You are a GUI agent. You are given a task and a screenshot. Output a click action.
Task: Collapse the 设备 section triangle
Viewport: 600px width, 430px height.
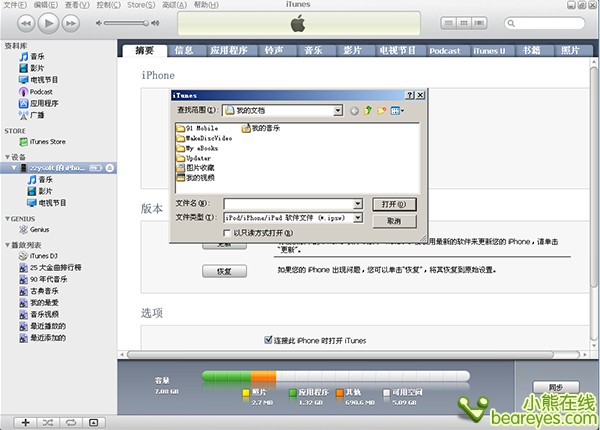tap(7, 157)
